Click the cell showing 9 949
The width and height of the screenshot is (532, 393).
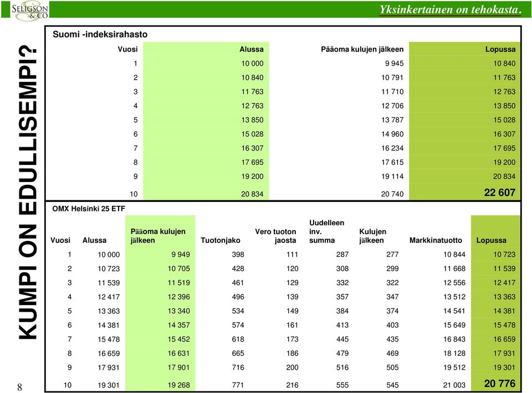point(181,255)
